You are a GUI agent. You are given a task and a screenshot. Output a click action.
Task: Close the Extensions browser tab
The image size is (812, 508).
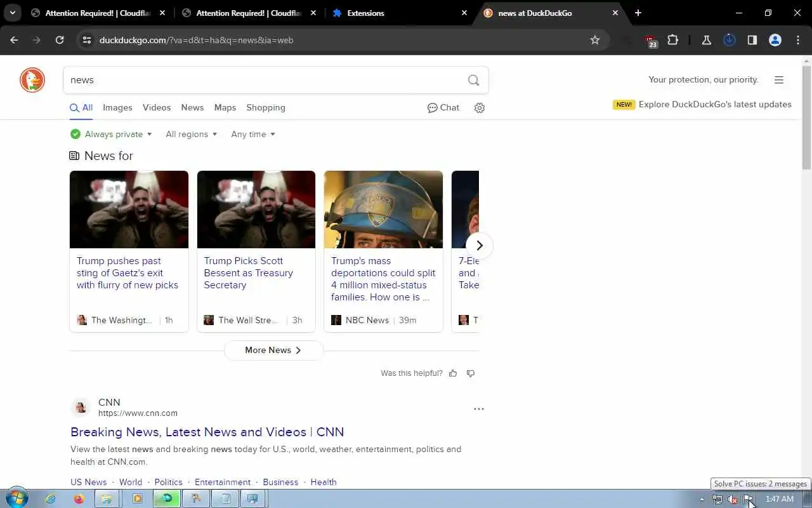[464, 13]
